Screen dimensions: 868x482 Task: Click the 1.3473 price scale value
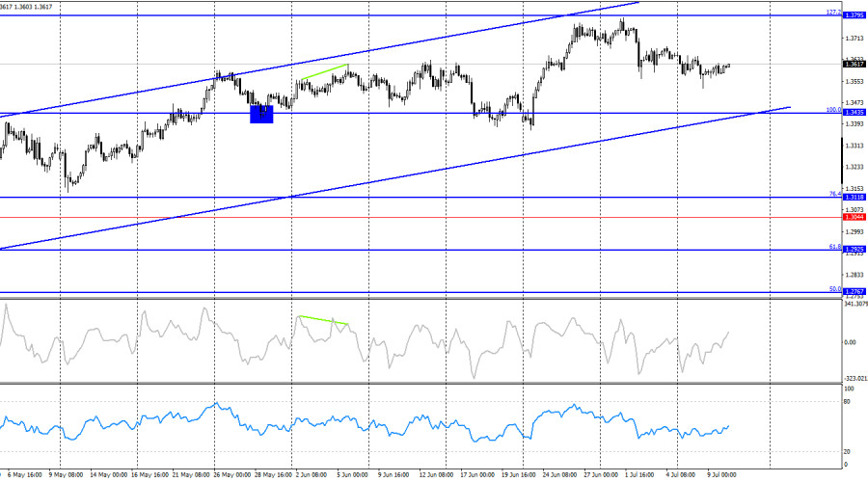[x=854, y=103]
